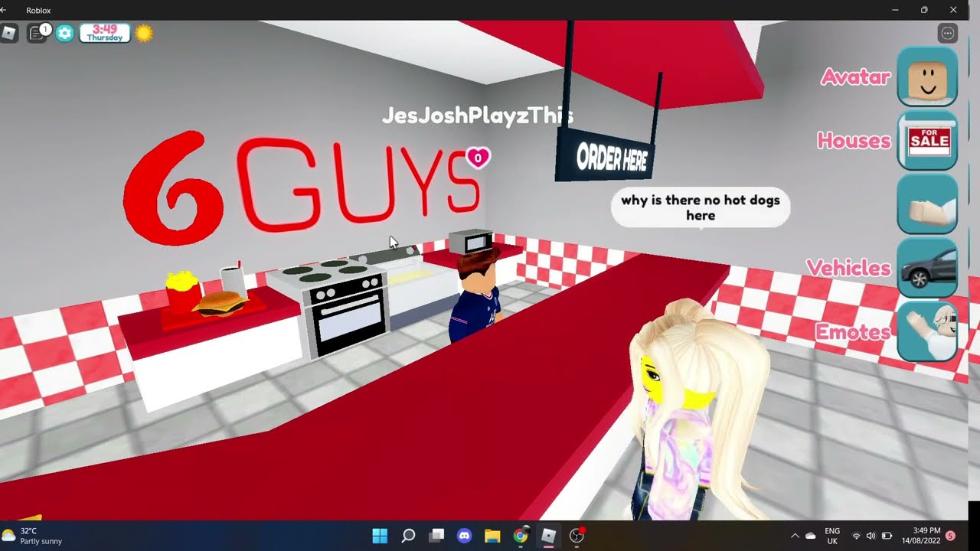980x551 pixels.
Task: Open taskbar Search
Action: click(408, 536)
